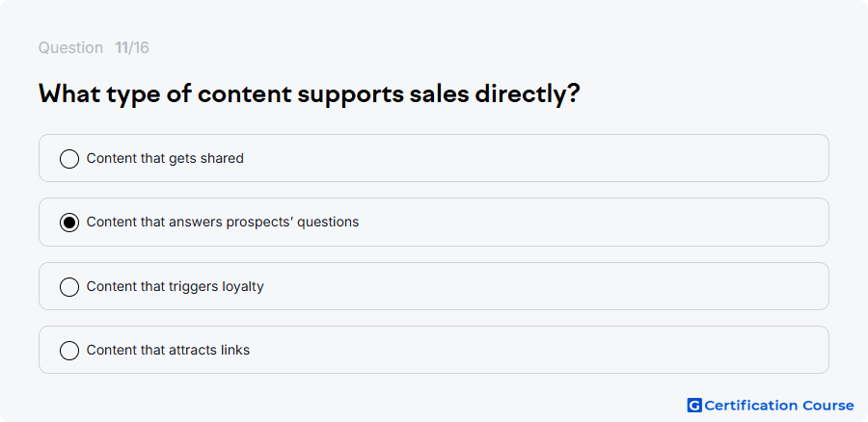Click 'Content that answers prospects' questions' label
Viewport: 868px width, 422px height.
click(223, 222)
